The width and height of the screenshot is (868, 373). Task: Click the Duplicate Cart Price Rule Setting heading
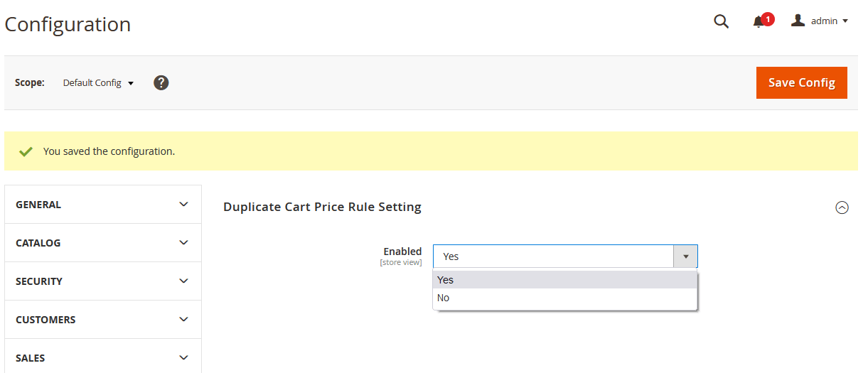[322, 207]
